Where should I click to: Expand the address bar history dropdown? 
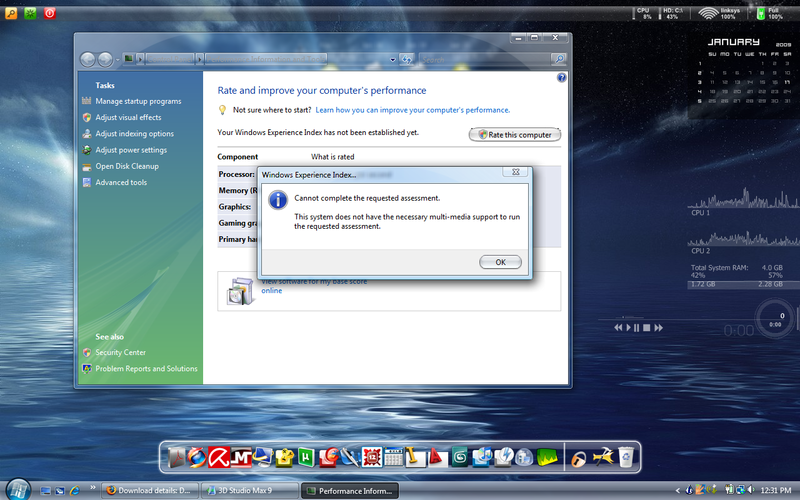tap(392, 60)
